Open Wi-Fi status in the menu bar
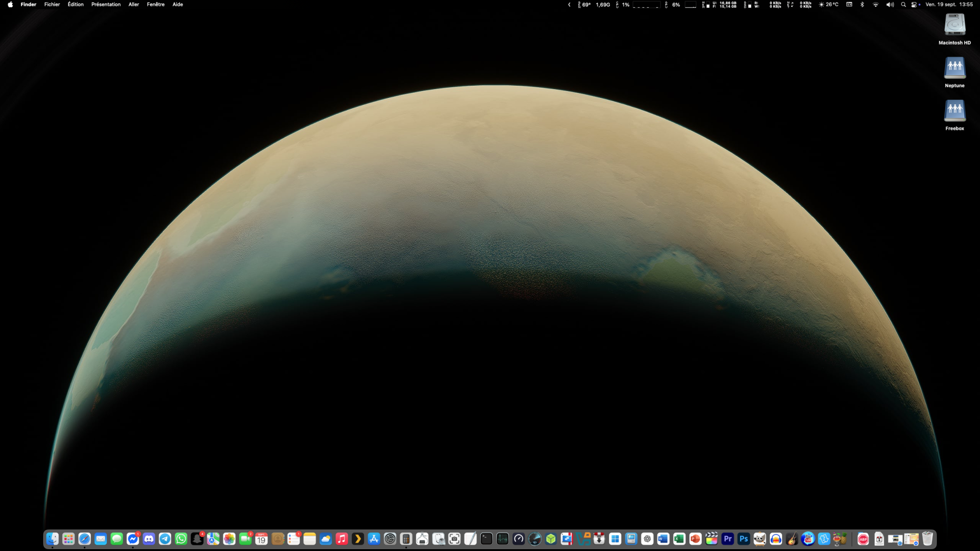This screenshot has height=551, width=980. pos(876,4)
